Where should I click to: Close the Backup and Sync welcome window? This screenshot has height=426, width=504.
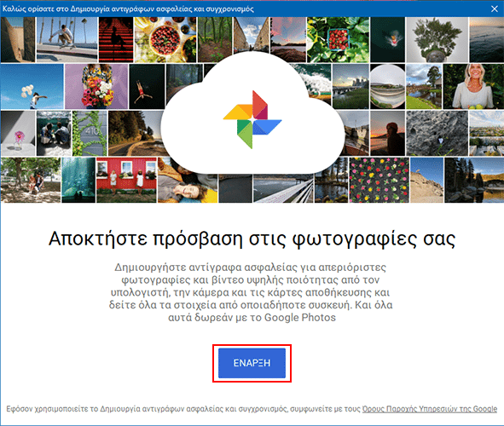coord(495,9)
